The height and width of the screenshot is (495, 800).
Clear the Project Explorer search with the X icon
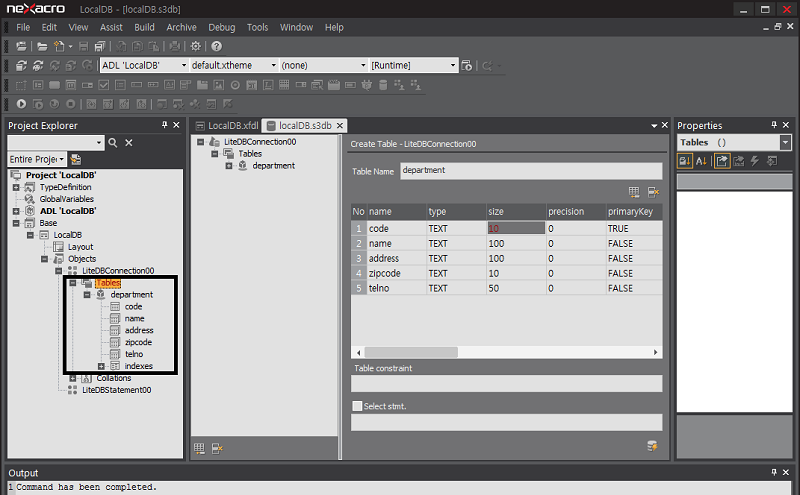(x=129, y=143)
